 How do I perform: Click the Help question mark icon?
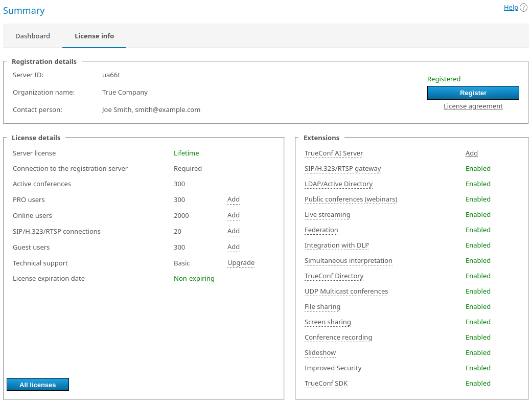coord(523,8)
